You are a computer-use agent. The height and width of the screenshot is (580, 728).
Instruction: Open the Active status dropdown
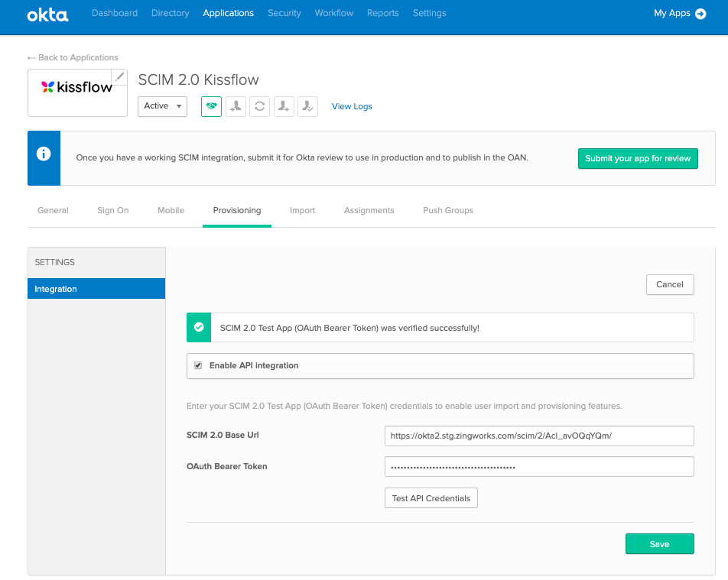(162, 106)
